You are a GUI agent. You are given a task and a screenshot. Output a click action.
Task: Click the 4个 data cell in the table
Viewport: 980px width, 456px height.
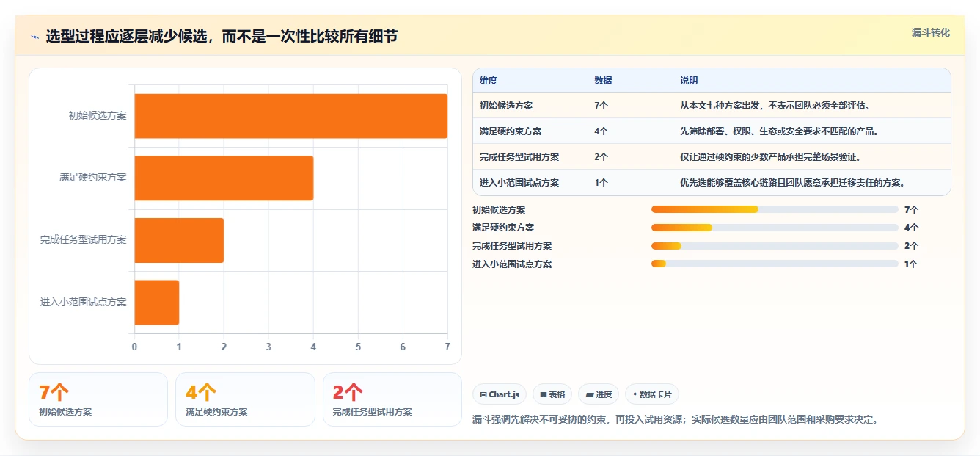click(601, 131)
